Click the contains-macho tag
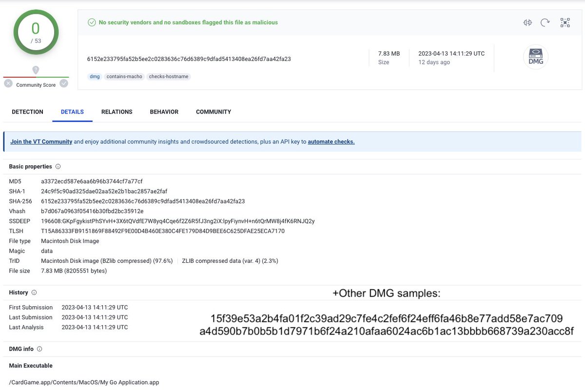The width and height of the screenshot is (585, 392). tap(124, 77)
